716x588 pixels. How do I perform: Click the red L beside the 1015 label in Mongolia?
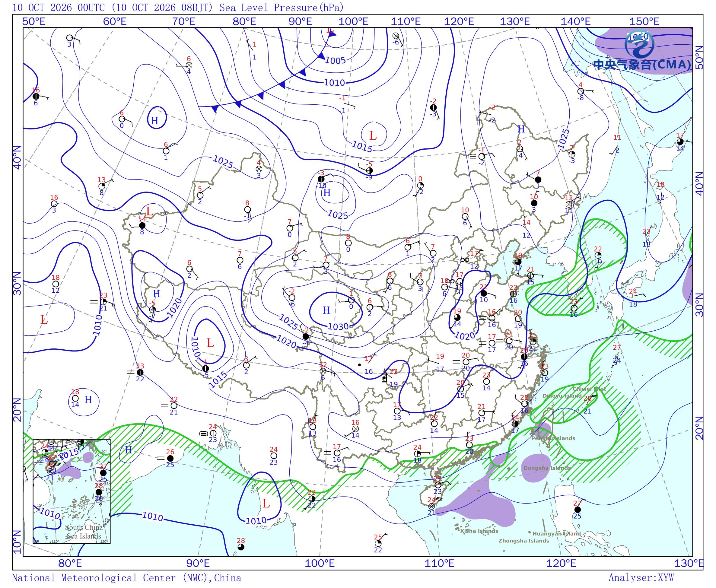coord(373,136)
